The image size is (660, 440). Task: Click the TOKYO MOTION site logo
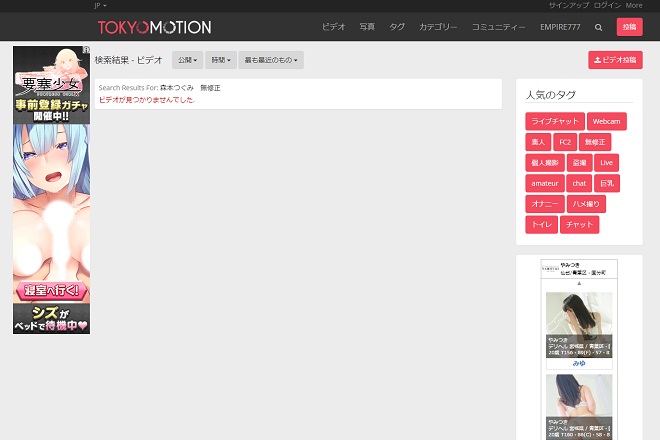[x=154, y=27]
